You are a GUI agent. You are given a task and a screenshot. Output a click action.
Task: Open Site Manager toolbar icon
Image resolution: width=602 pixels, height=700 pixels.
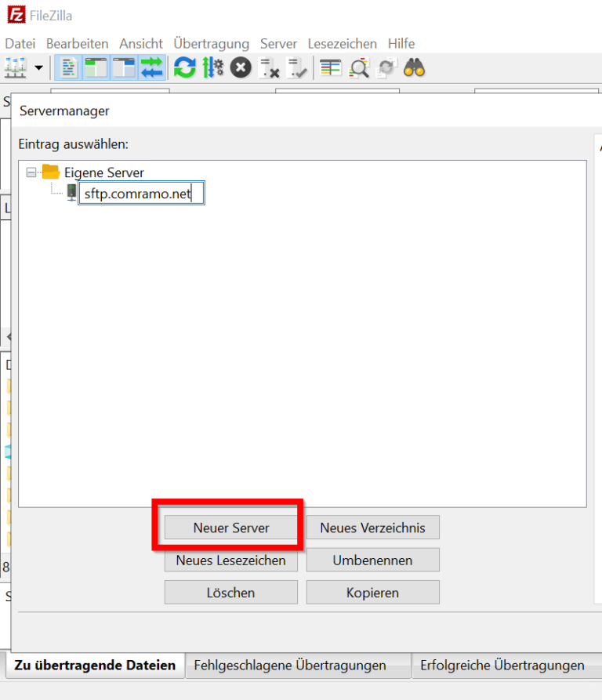[x=16, y=68]
